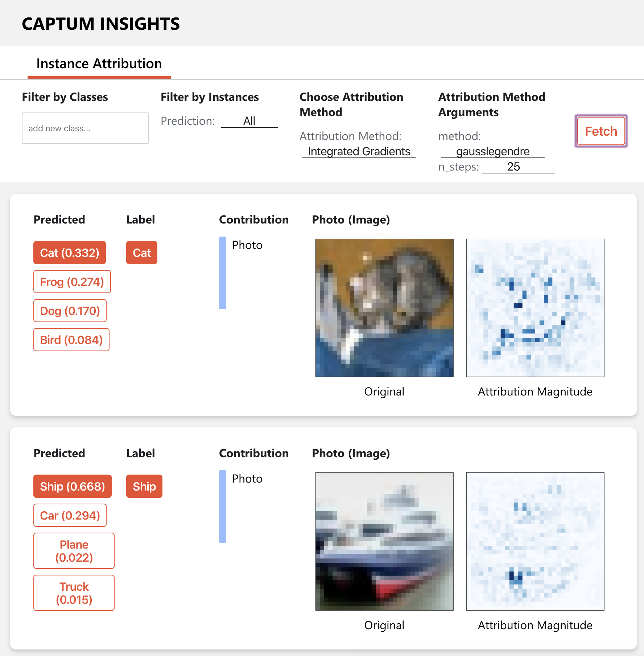Select the Ship (0.668) prediction
This screenshot has height=656, width=644.
coord(72,486)
